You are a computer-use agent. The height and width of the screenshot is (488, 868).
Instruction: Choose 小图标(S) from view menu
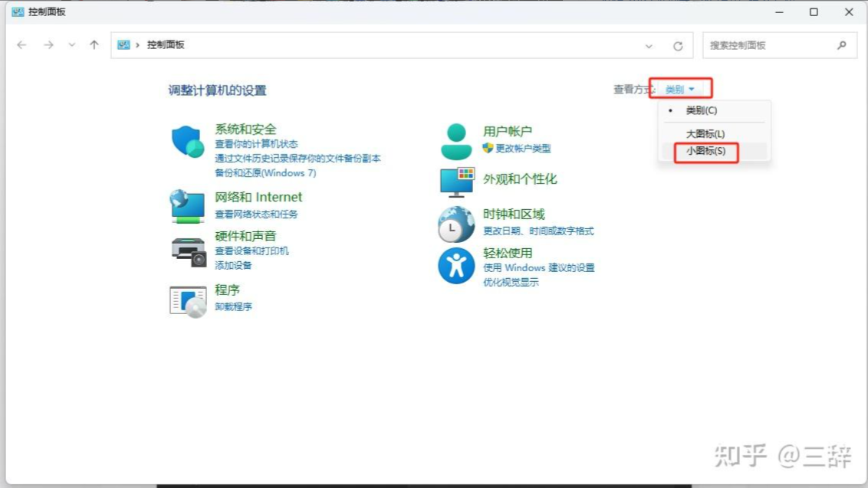tap(705, 152)
